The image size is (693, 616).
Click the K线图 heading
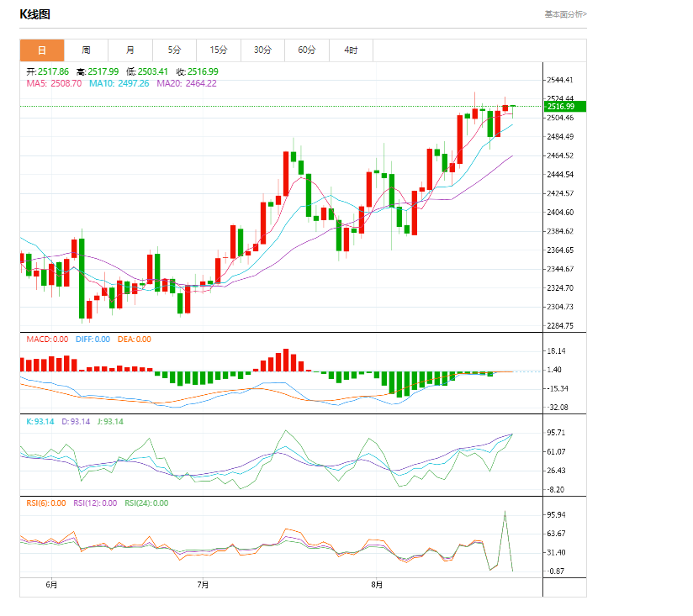coord(35,14)
